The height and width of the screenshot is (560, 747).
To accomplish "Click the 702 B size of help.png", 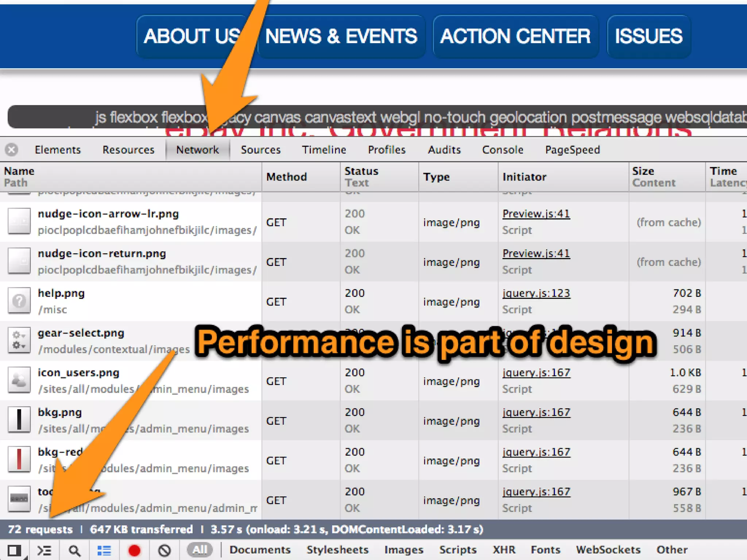I will (x=687, y=293).
